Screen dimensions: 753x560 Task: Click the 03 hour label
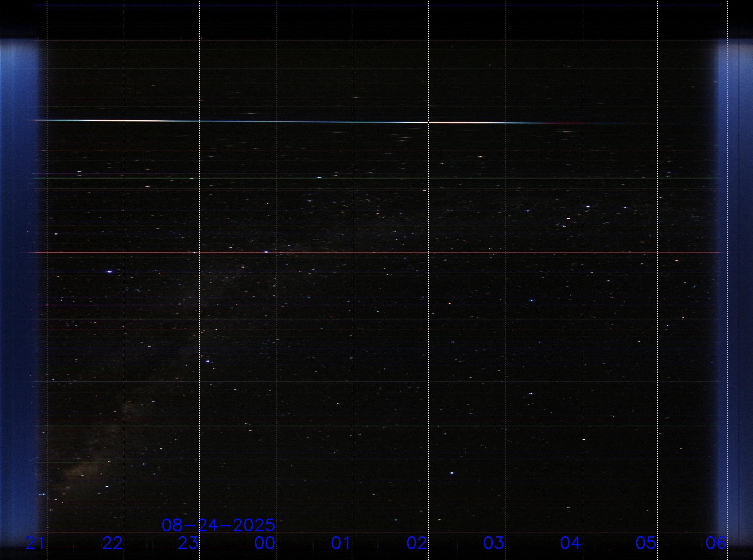[494, 543]
